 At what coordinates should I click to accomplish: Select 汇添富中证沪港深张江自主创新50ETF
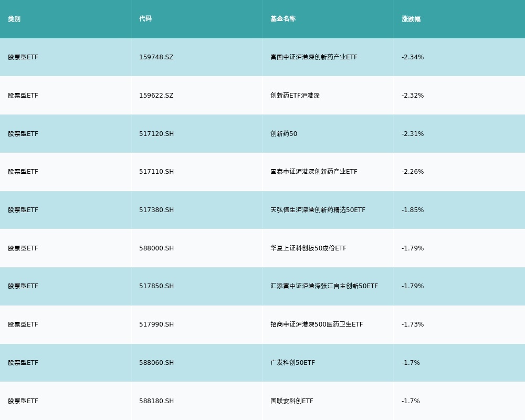(324, 286)
